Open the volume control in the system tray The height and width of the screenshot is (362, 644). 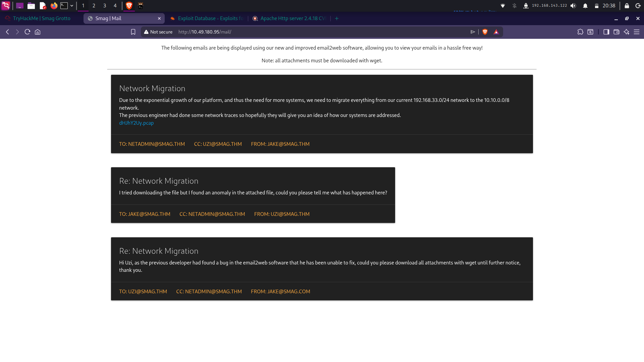573,6
